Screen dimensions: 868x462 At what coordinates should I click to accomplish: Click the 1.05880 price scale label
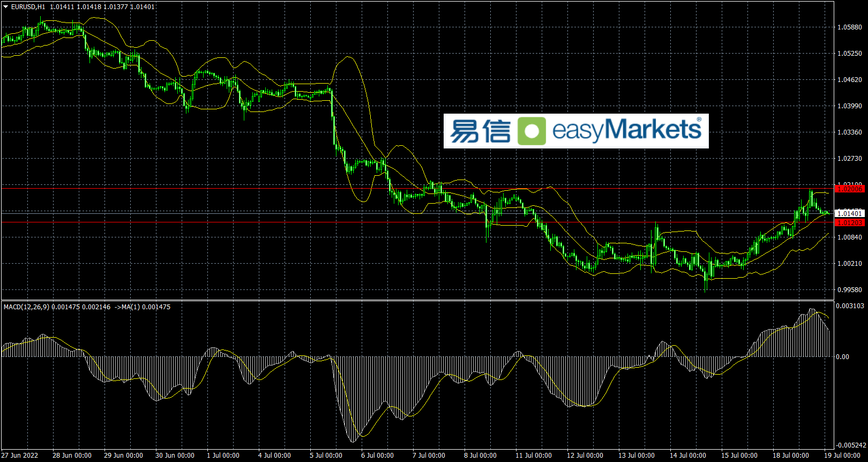(x=850, y=27)
